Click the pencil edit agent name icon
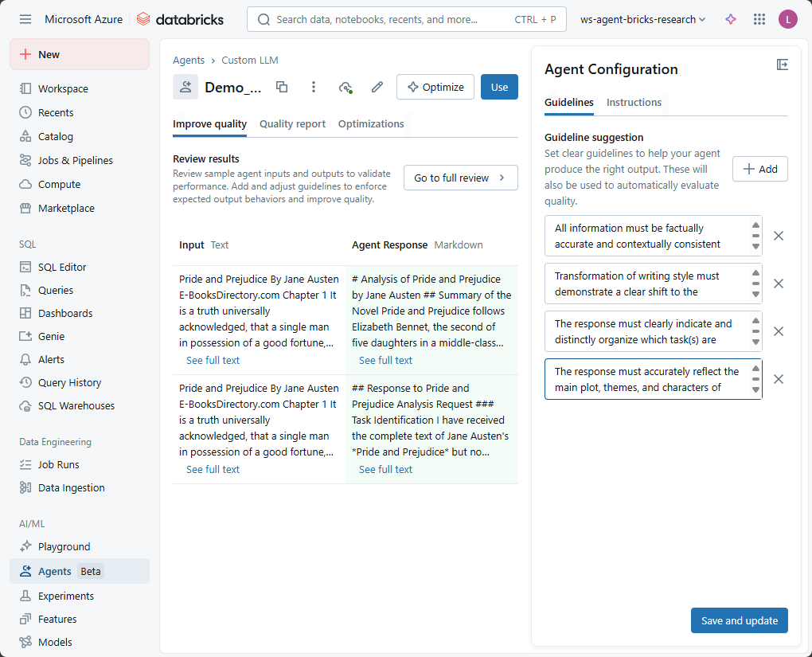Viewport: 812px width, 657px height. coord(377,87)
